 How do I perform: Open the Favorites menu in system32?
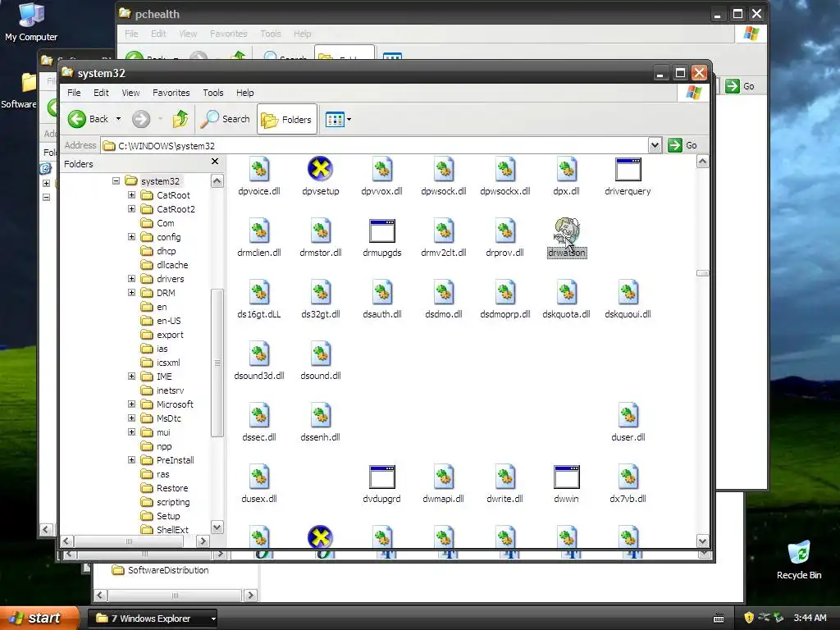(171, 93)
